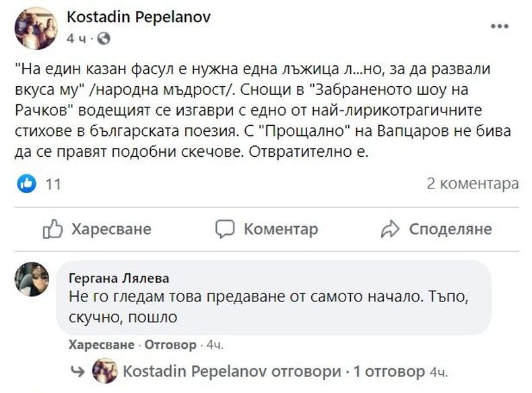The width and height of the screenshot is (532, 393).
Task: Open the "2 коментара" comments link
Action: pyautogui.click(x=473, y=184)
